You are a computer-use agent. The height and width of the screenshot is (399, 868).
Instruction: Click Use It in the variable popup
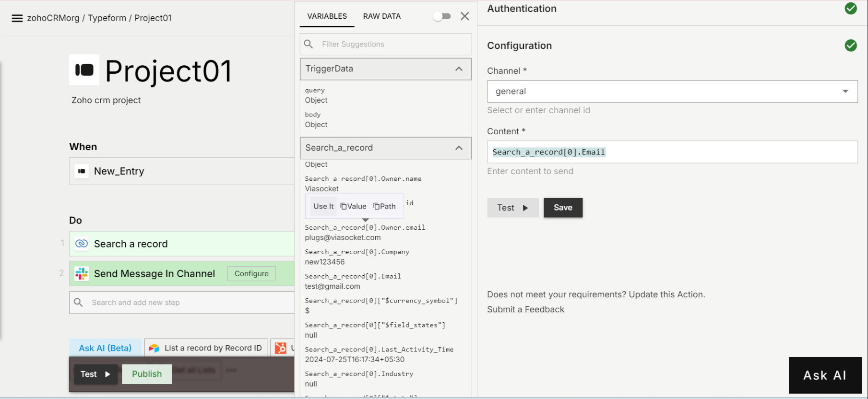323,206
